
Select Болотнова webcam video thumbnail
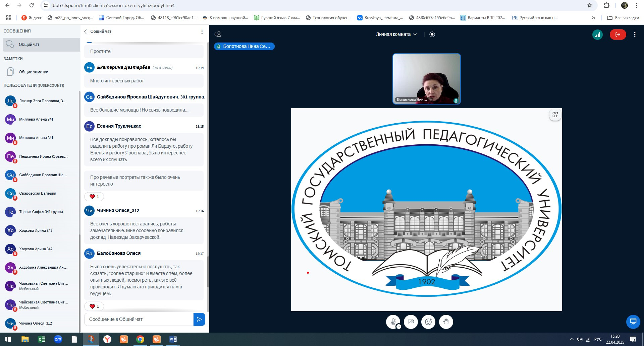427,79
